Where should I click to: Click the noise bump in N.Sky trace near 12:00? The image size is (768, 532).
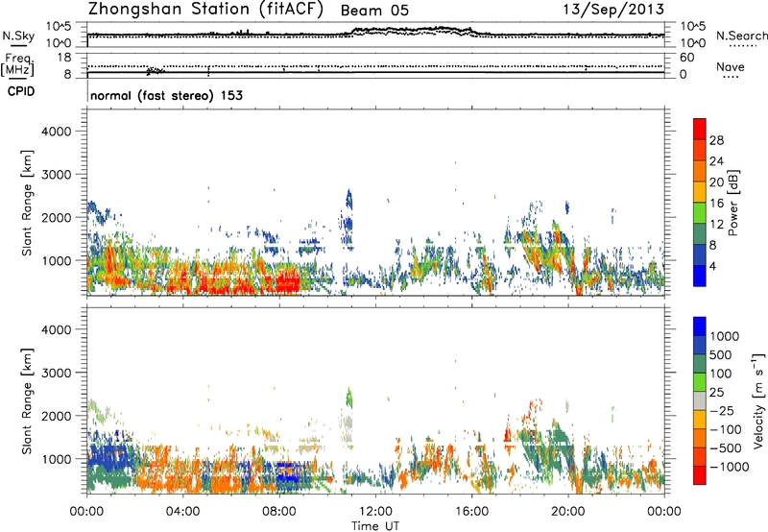[x=412, y=31]
